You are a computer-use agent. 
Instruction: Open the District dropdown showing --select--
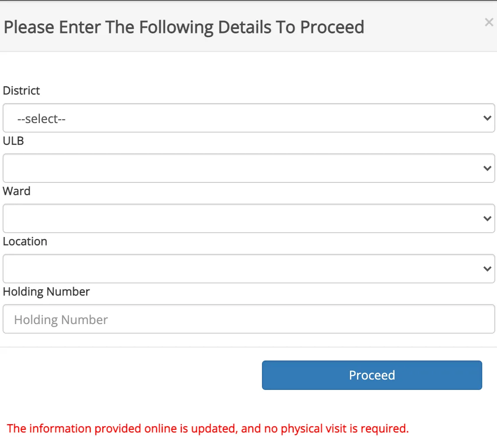tap(248, 118)
